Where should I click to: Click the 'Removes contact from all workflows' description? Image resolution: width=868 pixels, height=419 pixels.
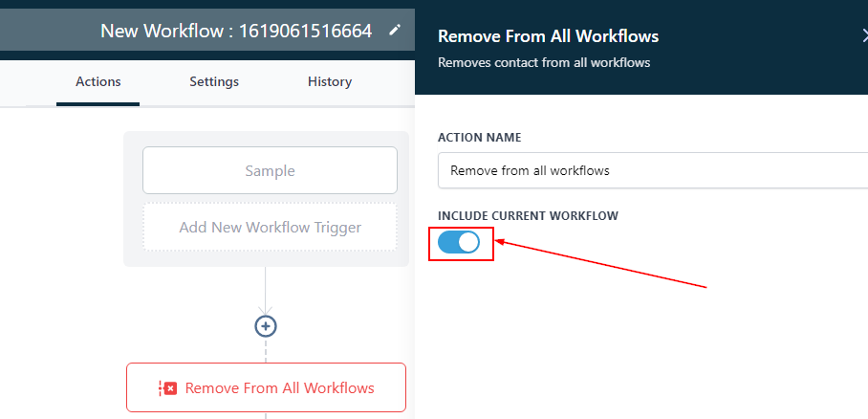[x=544, y=62]
